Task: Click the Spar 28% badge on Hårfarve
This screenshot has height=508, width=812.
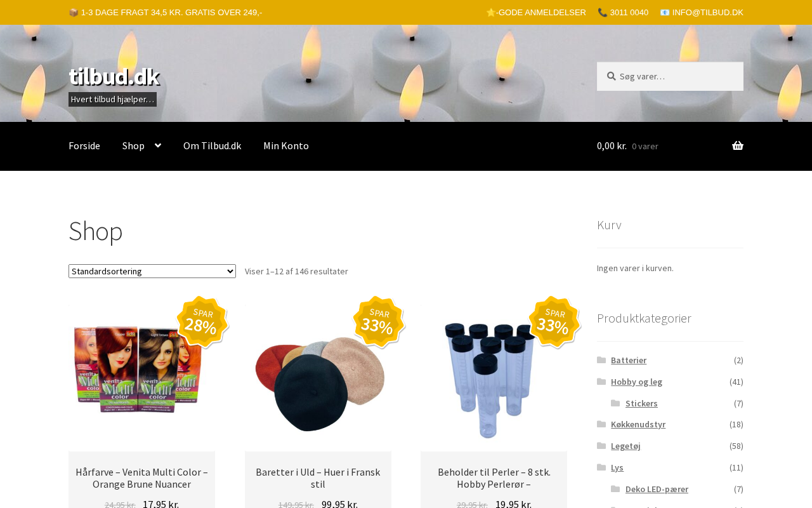Action: click(202, 323)
